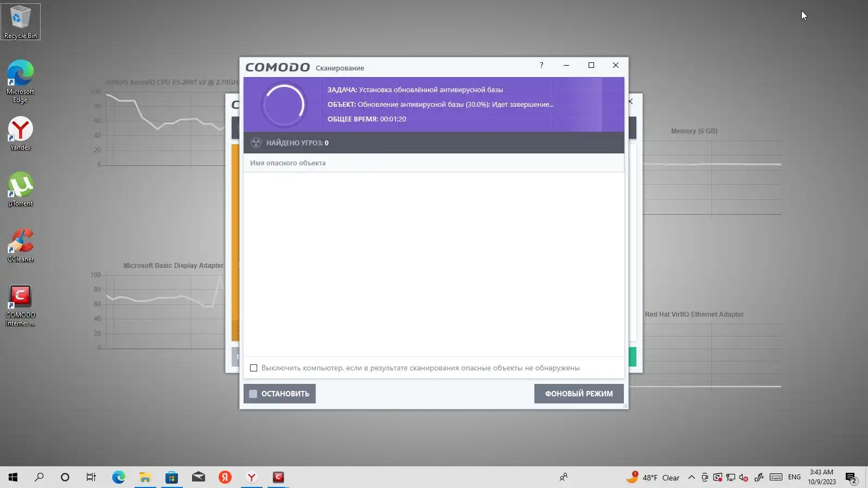Click the ФОНОВЫЙ РЕЖИМ background mode button
This screenshot has width=868, height=488.
coord(579,394)
